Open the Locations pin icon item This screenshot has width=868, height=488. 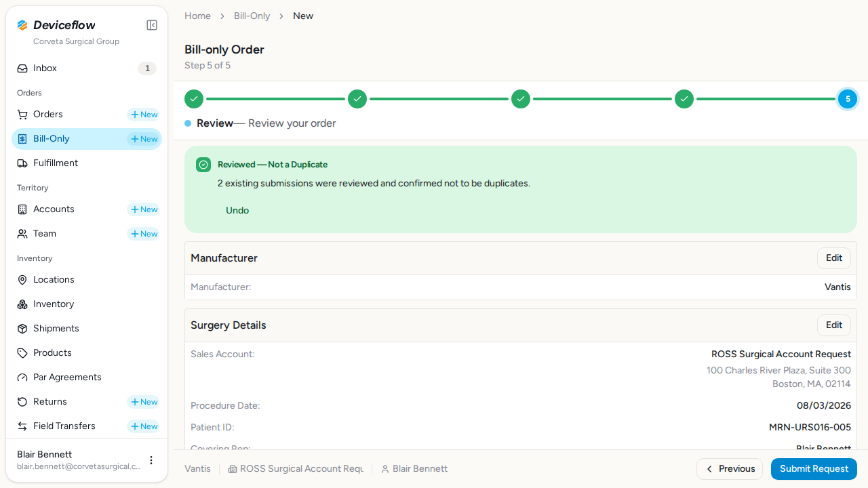pos(87,280)
